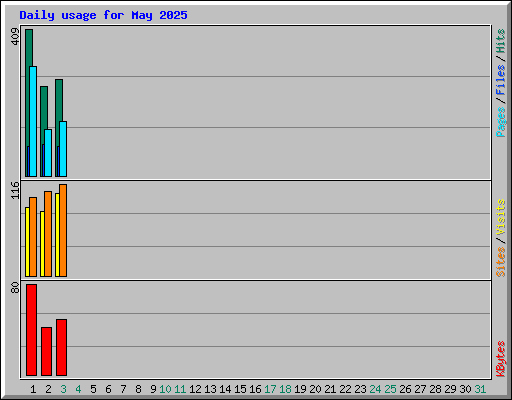Click green day 10 on the x-axis

click(165, 389)
